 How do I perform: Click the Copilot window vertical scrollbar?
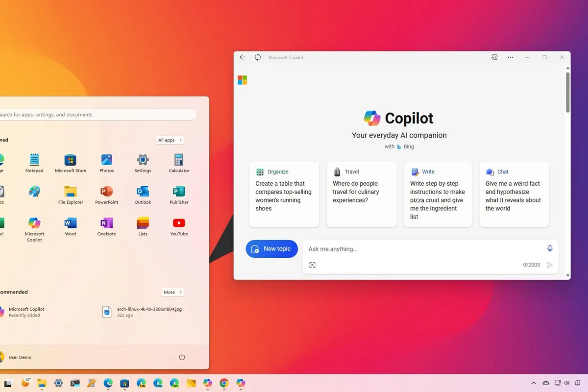(568, 93)
